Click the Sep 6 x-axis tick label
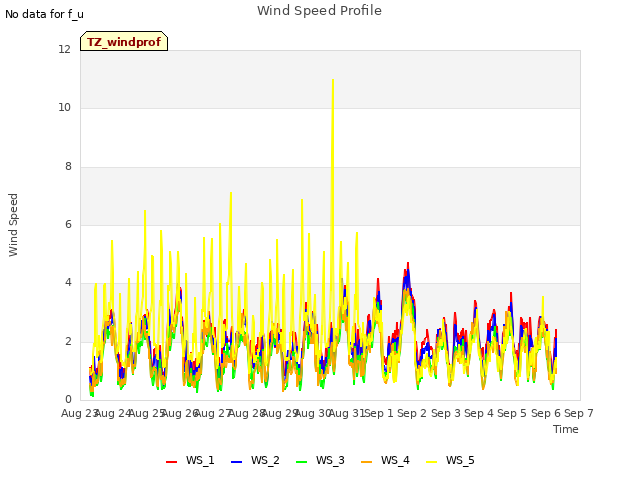 pyautogui.click(x=545, y=413)
